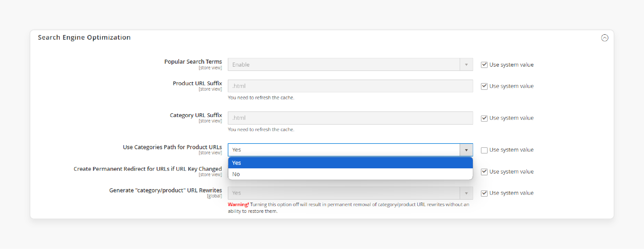This screenshot has width=644, height=249.
Task: Click the Product URL Suffix input field
Action: click(x=350, y=86)
